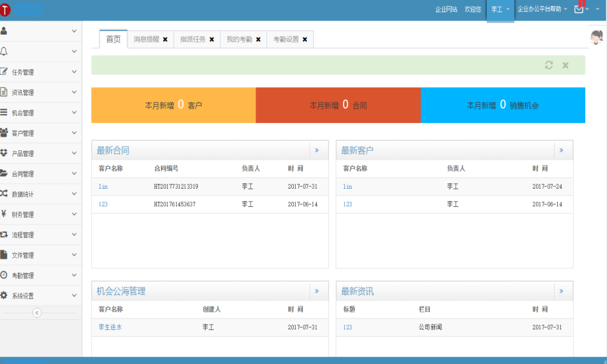Expand the 合同管理 menu chevron

[74, 174]
